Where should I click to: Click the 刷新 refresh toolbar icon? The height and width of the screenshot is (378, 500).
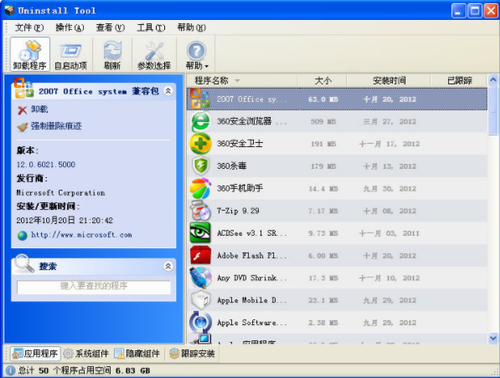click(x=112, y=54)
